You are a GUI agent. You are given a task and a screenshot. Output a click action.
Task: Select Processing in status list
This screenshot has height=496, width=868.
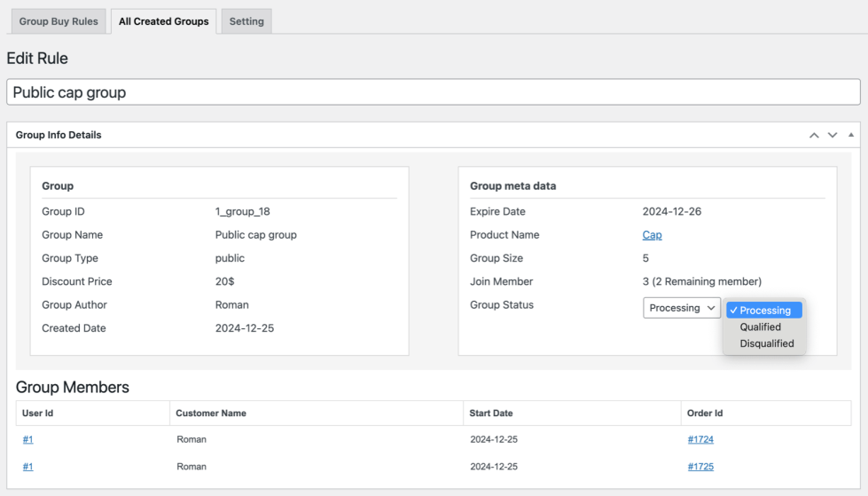tap(764, 311)
